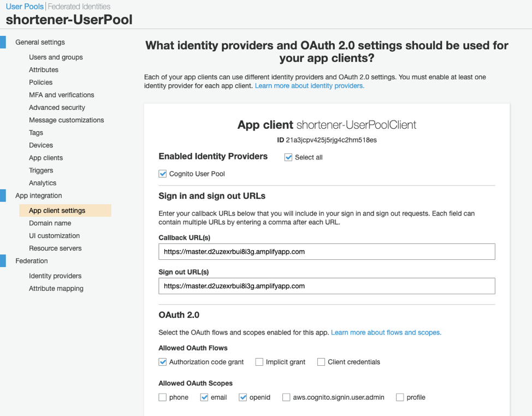
Task: Open "General settings" in the sidebar
Action: (40, 42)
